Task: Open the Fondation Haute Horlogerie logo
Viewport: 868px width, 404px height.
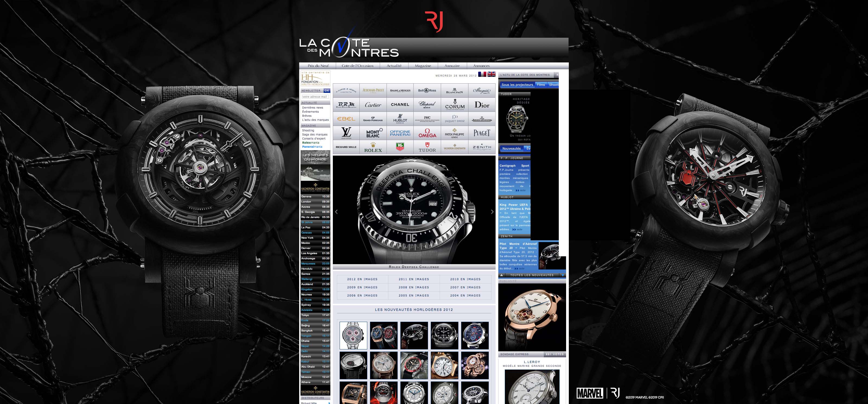Action: tap(315, 78)
